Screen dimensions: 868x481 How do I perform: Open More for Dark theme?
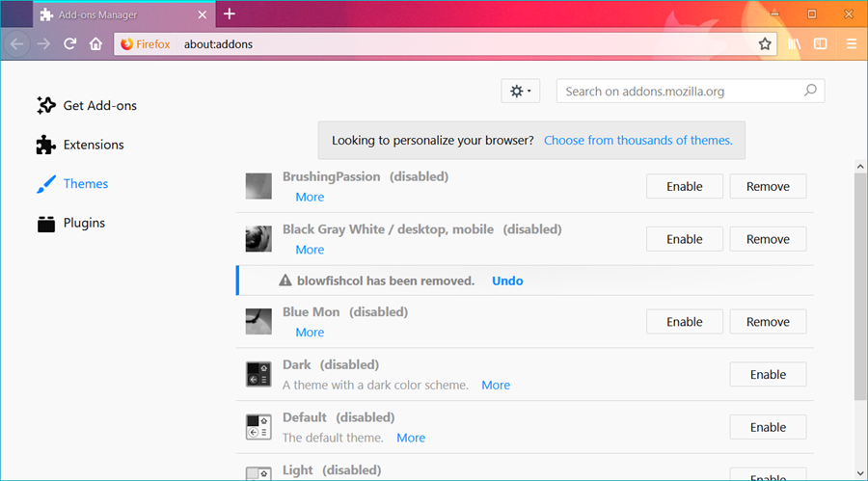click(496, 385)
